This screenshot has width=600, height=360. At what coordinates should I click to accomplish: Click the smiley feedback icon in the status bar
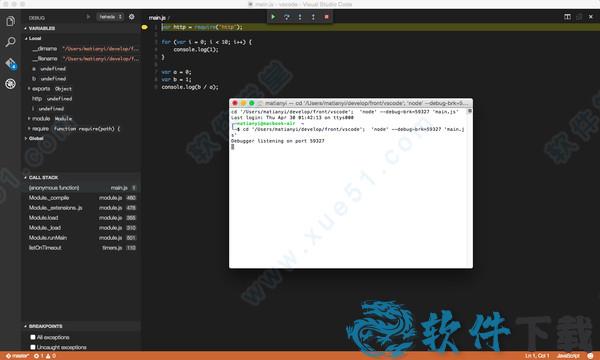[590, 356]
